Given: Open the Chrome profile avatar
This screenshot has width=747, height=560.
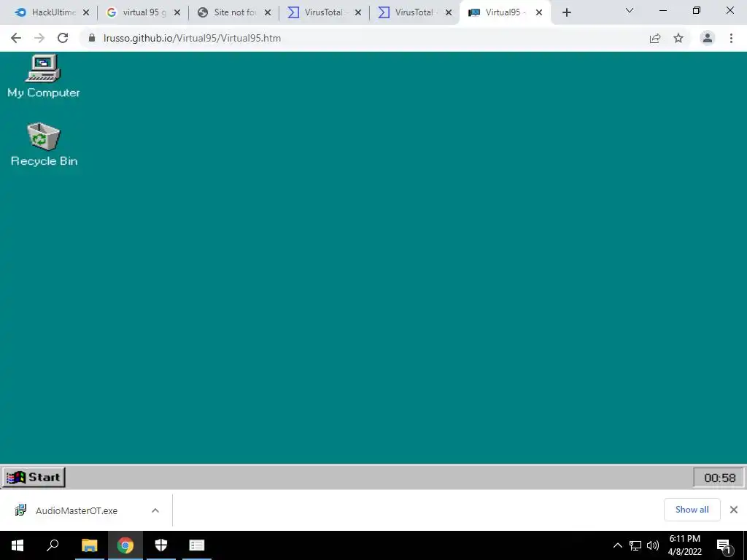Looking at the screenshot, I should coord(708,38).
